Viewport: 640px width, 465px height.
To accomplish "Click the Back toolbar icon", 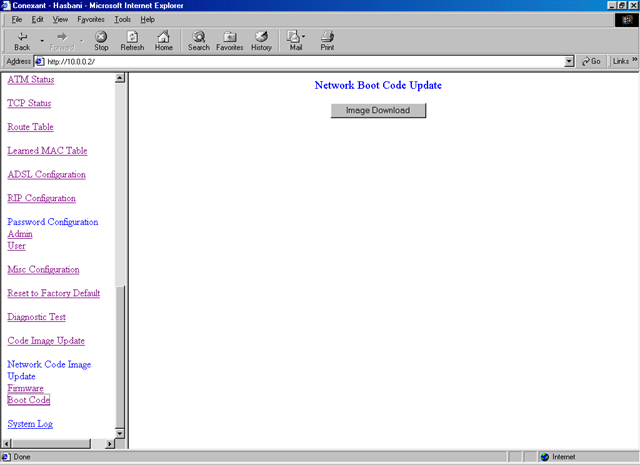I will coord(22,38).
